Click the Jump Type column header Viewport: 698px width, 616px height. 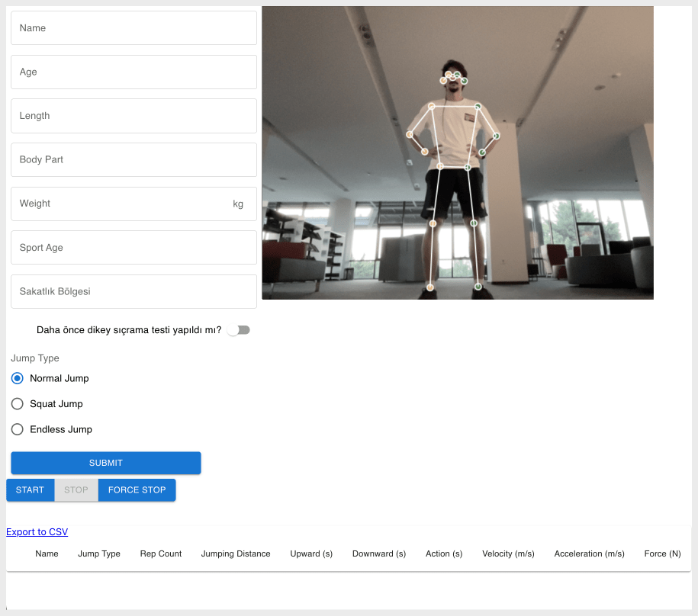[99, 554]
